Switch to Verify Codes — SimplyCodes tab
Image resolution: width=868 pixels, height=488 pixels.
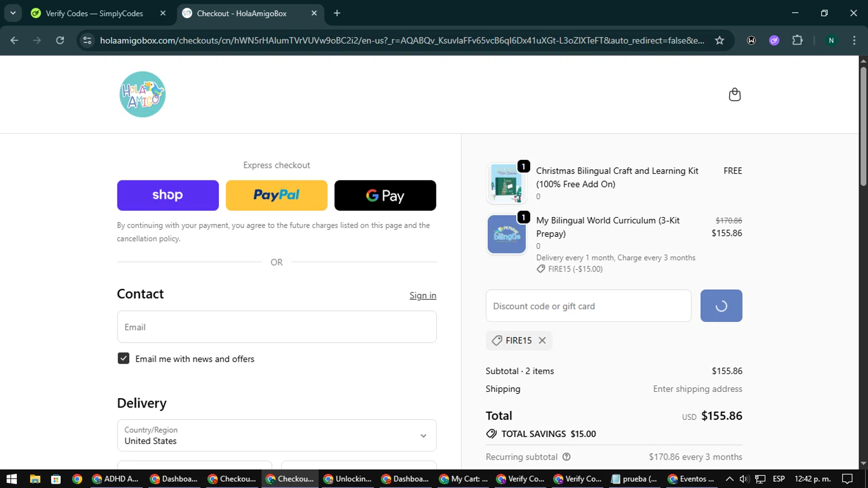[x=94, y=13]
